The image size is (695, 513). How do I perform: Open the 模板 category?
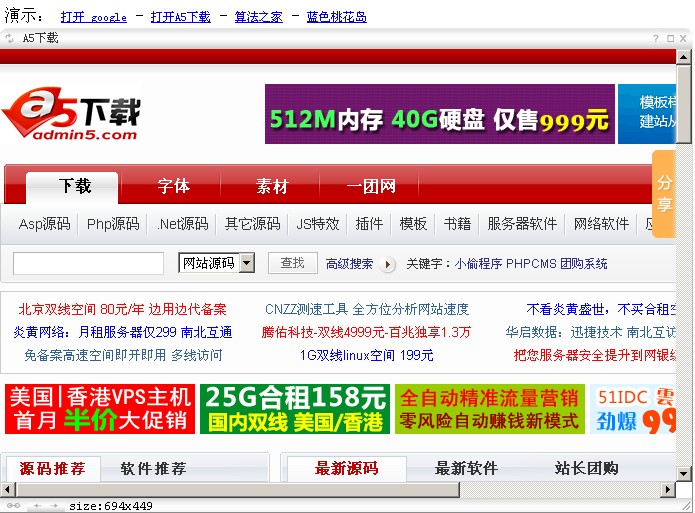pyautogui.click(x=413, y=224)
